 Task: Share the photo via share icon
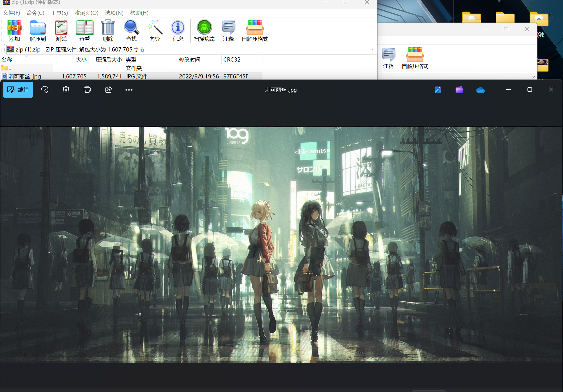point(109,90)
